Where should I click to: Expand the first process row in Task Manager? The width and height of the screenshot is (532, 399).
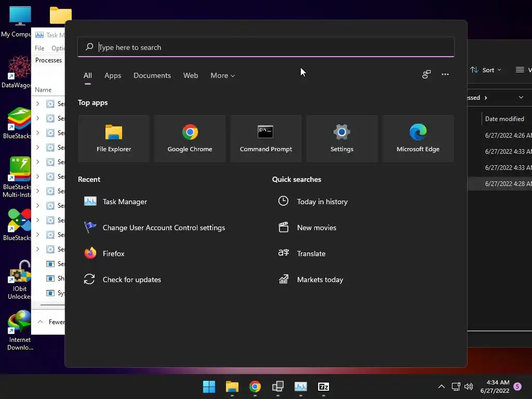coord(37,104)
